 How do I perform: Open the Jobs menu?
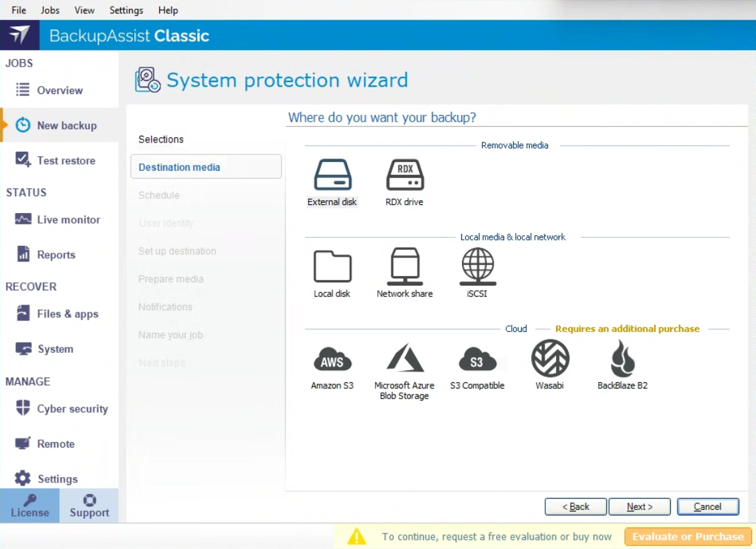point(50,10)
